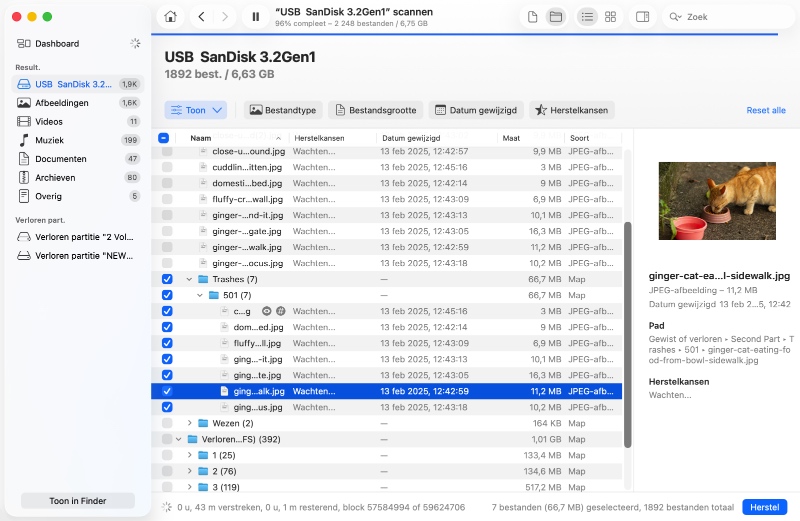The width and height of the screenshot is (800, 521).
Task: Expand the Wezen (2) folder
Action: click(x=189, y=423)
